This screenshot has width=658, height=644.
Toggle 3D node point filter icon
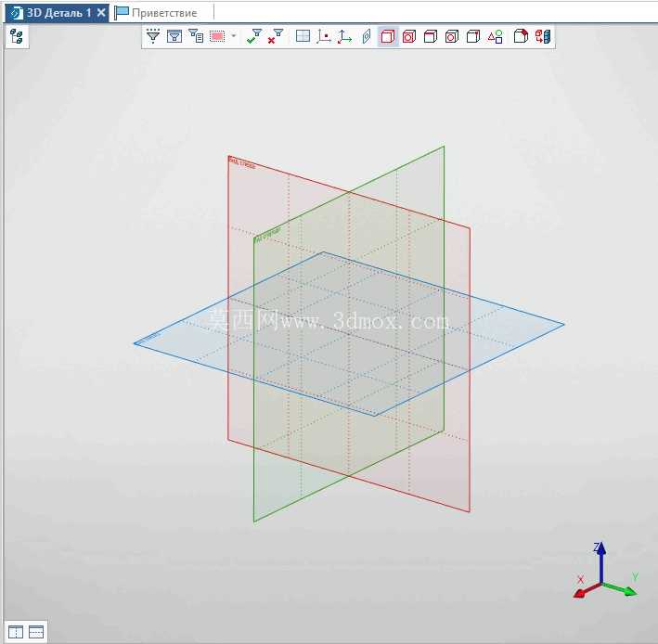(x=324, y=36)
